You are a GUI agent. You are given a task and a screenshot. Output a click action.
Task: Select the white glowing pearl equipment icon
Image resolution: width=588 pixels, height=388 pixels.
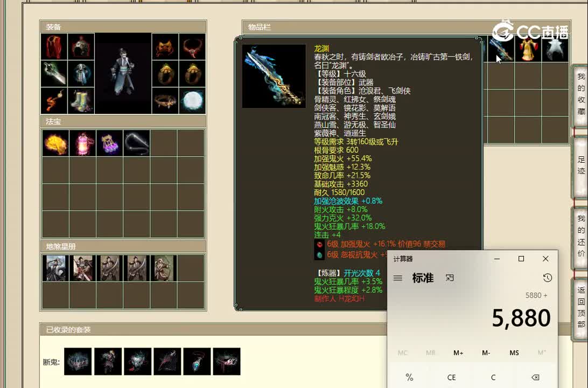click(192, 101)
